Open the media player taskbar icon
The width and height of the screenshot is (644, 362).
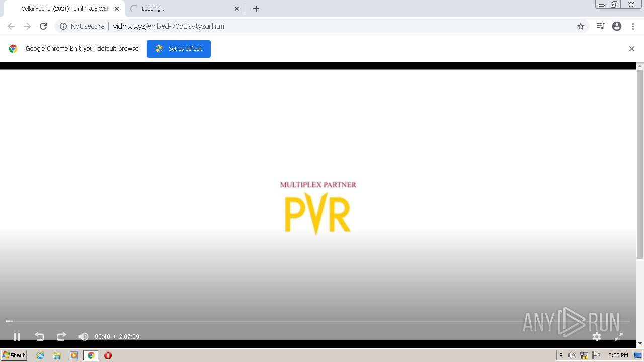point(74,355)
